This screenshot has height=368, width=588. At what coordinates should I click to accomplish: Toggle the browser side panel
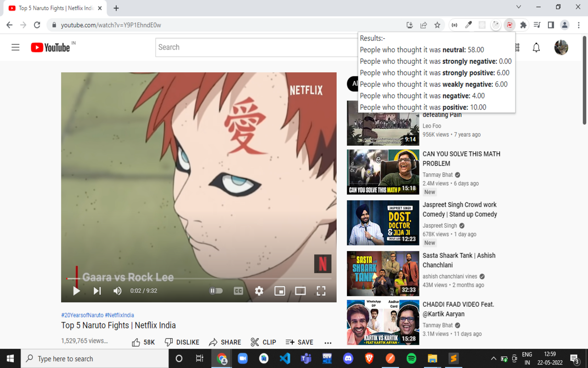click(551, 25)
